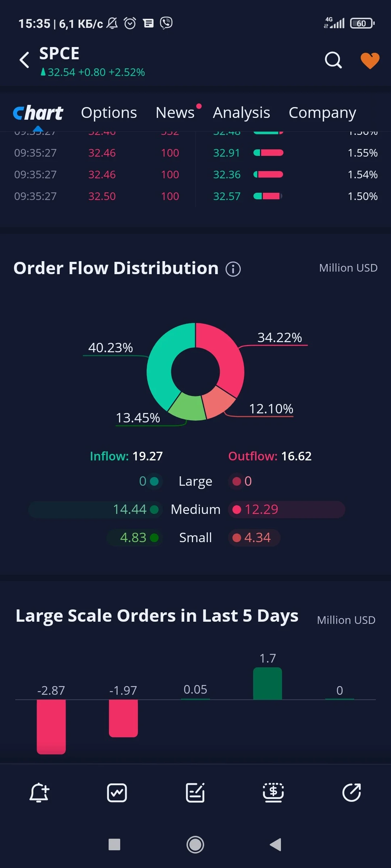
Task: Open the dollar trade icon in the bottom bar
Action: point(273,793)
